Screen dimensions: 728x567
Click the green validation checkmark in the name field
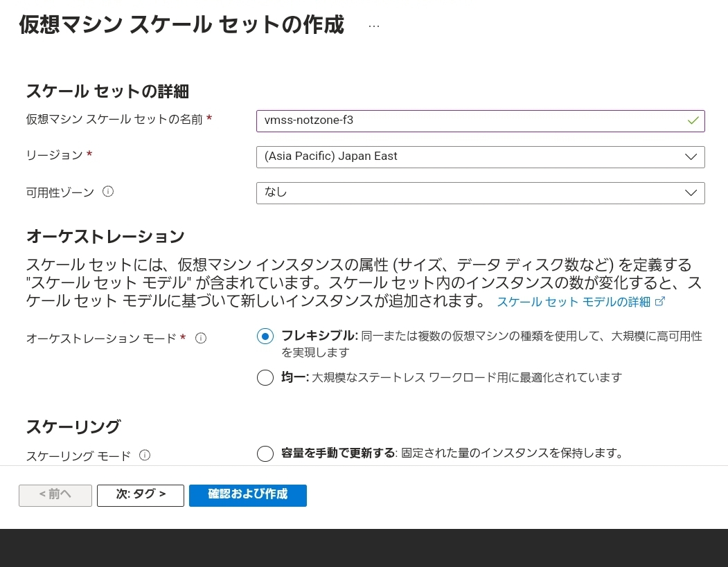pos(693,120)
